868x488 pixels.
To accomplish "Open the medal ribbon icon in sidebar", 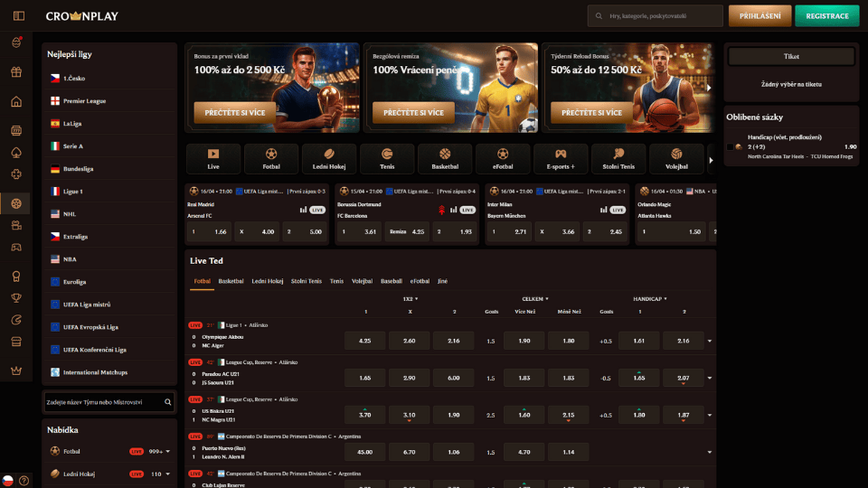I will pyautogui.click(x=16, y=277).
